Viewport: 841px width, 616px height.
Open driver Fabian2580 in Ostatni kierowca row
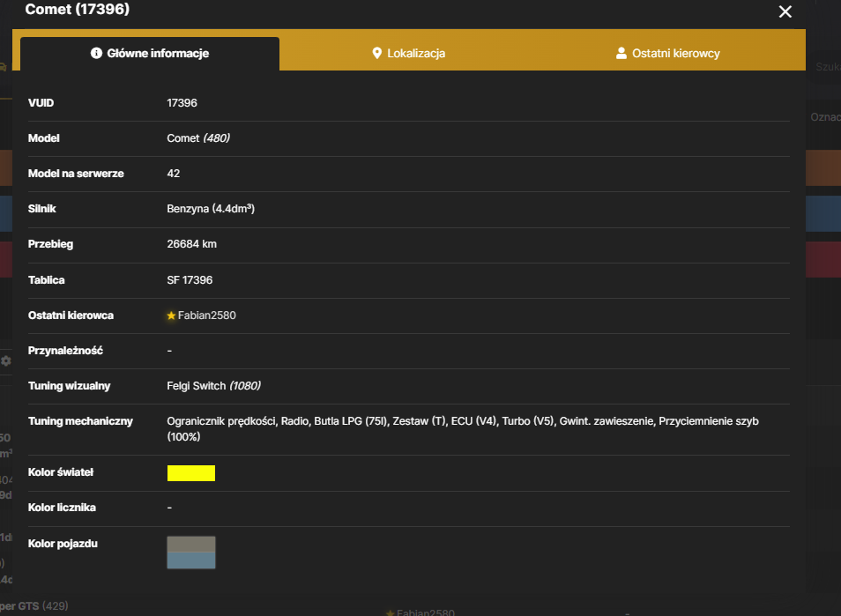[206, 315]
